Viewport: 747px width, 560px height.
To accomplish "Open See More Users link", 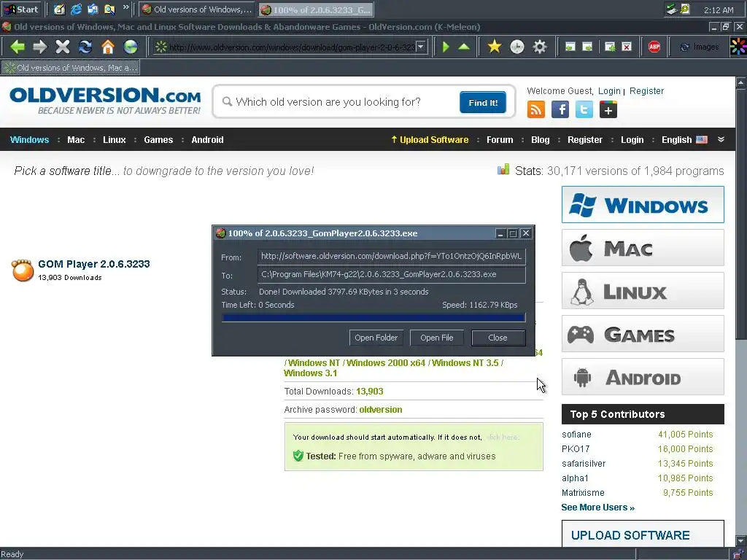I will [597, 507].
